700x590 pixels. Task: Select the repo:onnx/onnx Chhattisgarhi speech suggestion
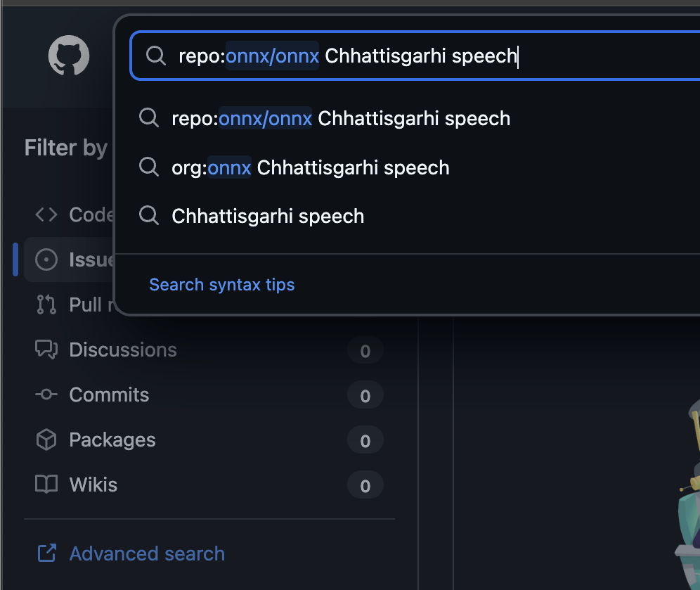341,118
